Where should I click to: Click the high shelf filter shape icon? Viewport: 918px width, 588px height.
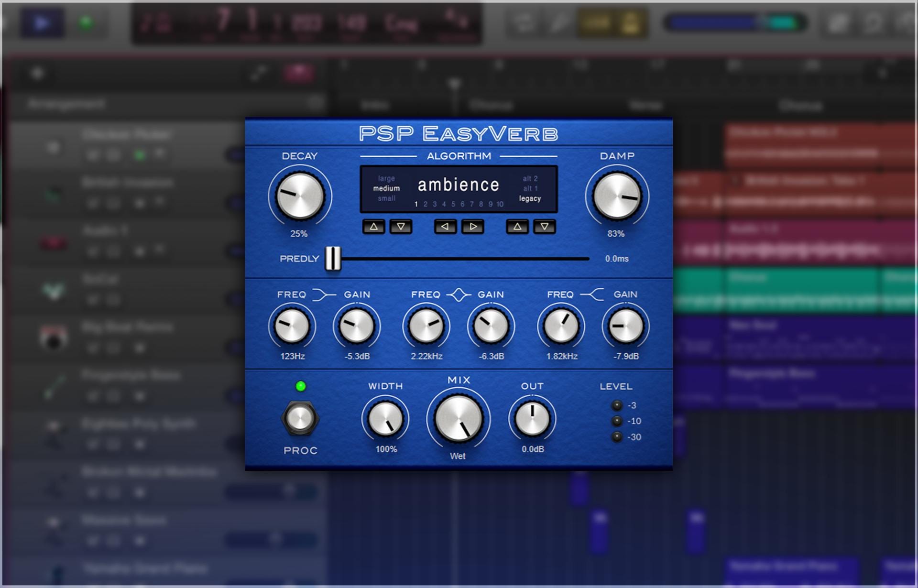[x=592, y=294]
